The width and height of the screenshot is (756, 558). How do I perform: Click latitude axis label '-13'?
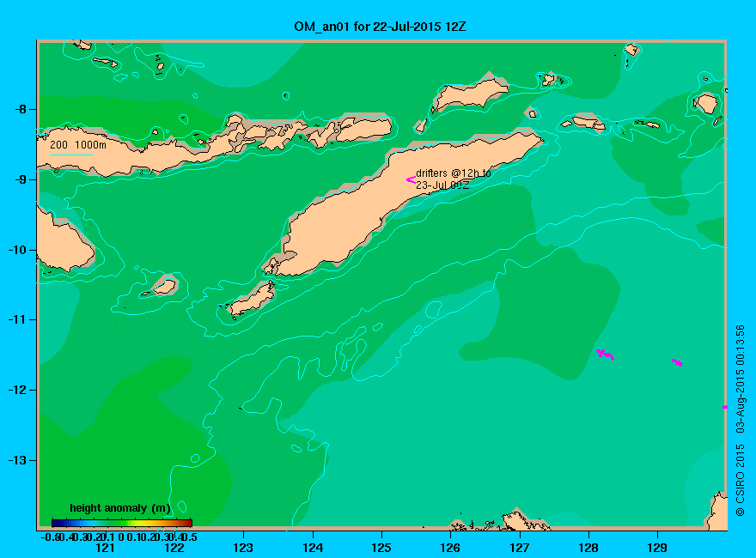(x=17, y=460)
